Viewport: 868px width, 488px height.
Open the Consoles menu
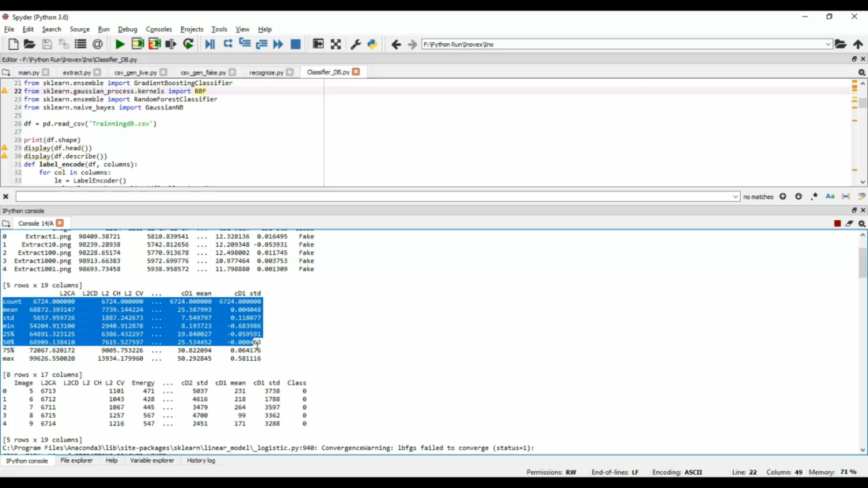click(x=159, y=29)
